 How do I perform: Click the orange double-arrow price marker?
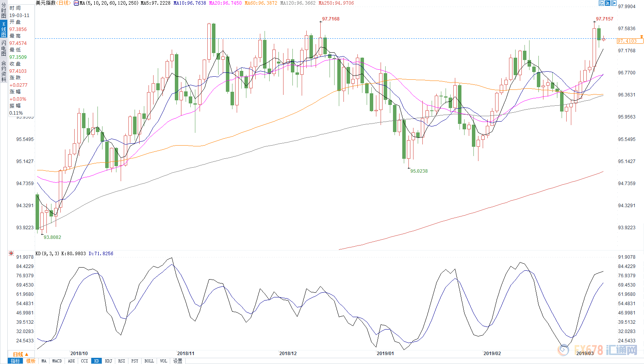[641, 37]
